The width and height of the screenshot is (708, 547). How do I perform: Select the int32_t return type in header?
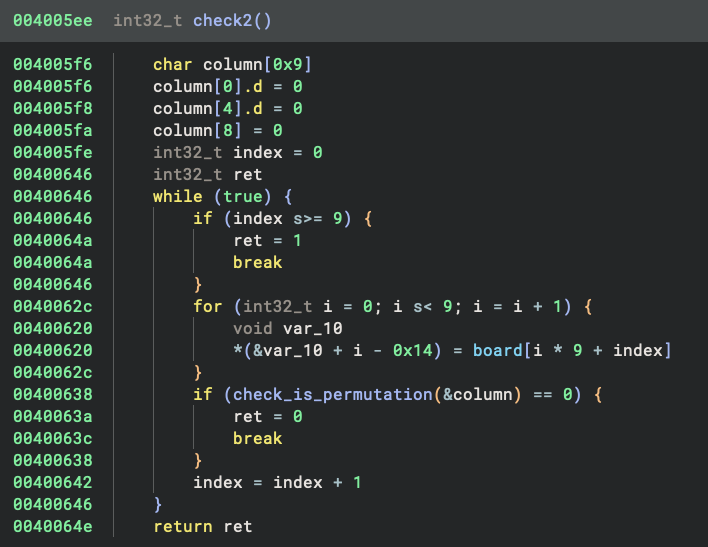tap(148, 21)
